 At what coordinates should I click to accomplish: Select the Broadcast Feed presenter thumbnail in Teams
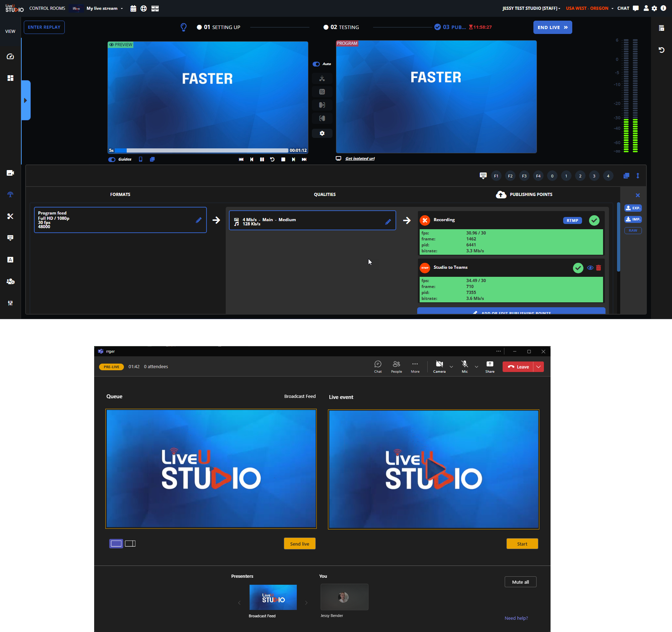tap(273, 597)
